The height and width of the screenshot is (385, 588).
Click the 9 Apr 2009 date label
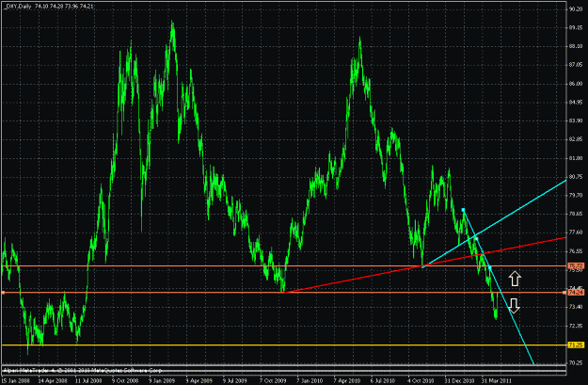[x=199, y=380]
